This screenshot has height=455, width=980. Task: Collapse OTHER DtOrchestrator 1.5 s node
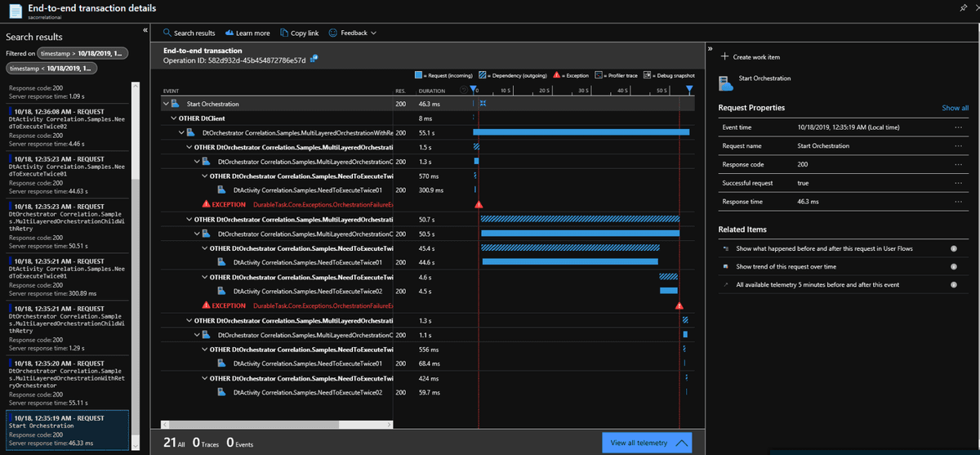(x=189, y=147)
